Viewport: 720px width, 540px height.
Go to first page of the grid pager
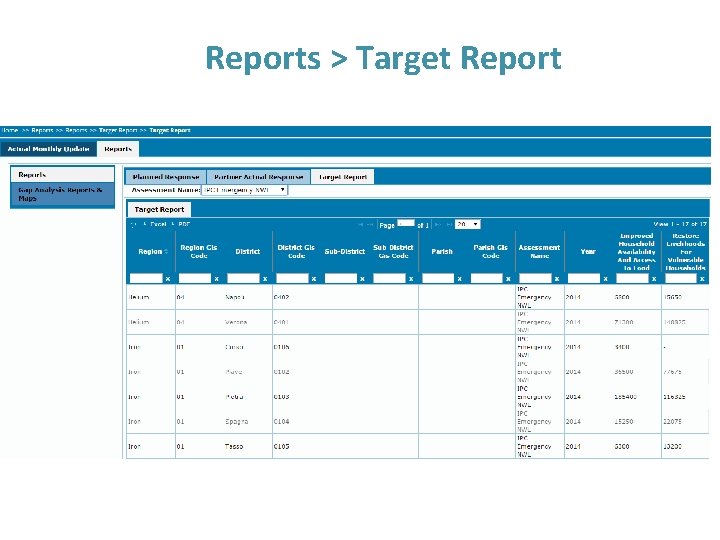point(360,225)
